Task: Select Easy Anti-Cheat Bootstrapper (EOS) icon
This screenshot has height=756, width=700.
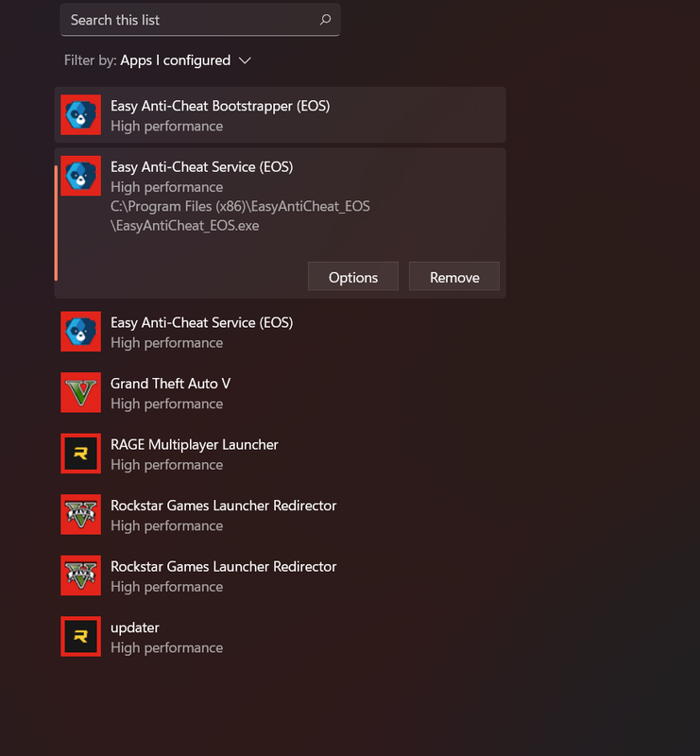Action: point(80,114)
